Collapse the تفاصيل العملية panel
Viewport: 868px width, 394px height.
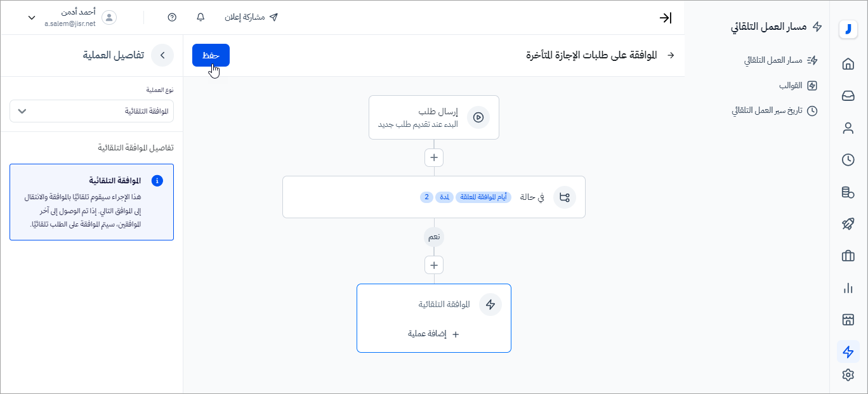pos(162,55)
